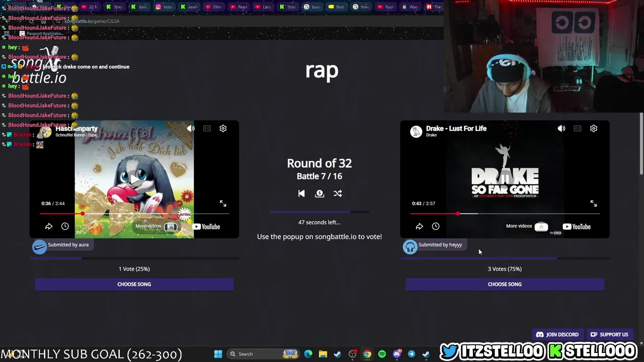The image size is (644, 362).
Task: Open settings gear on the Drake video
Action: tap(594, 128)
